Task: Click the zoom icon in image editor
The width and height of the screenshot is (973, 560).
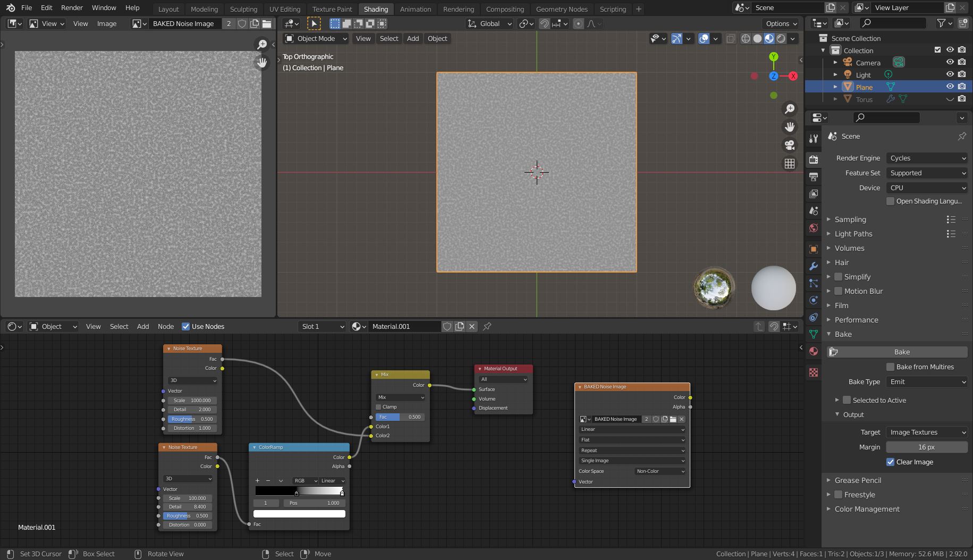Action: point(261,44)
